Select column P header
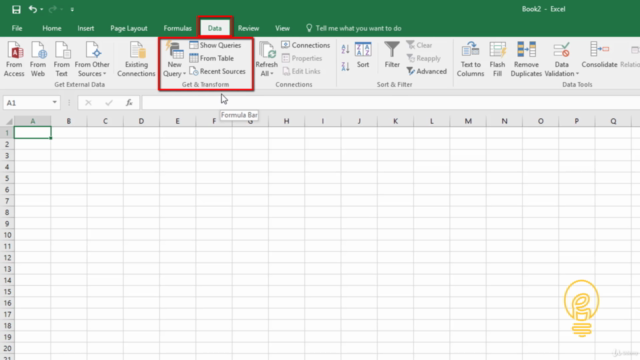Screen dimensions: 640x360 point(577,121)
